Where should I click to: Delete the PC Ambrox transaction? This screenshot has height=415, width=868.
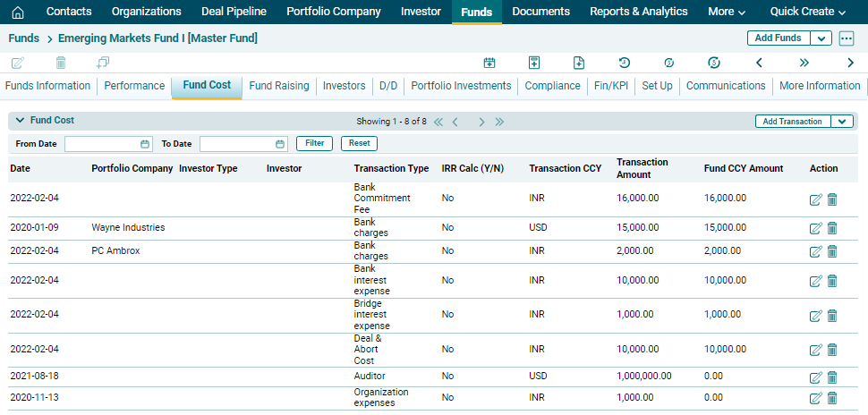pyautogui.click(x=832, y=251)
